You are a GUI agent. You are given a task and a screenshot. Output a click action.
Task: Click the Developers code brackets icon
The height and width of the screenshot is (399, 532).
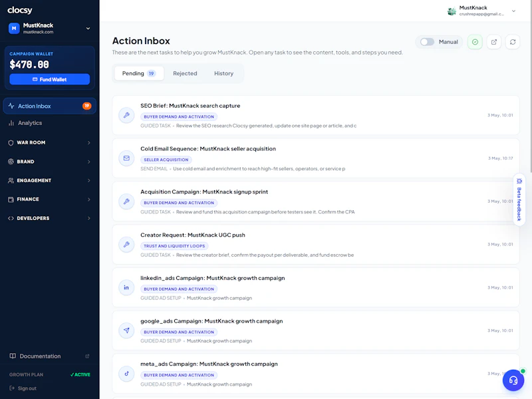pyautogui.click(x=11, y=218)
